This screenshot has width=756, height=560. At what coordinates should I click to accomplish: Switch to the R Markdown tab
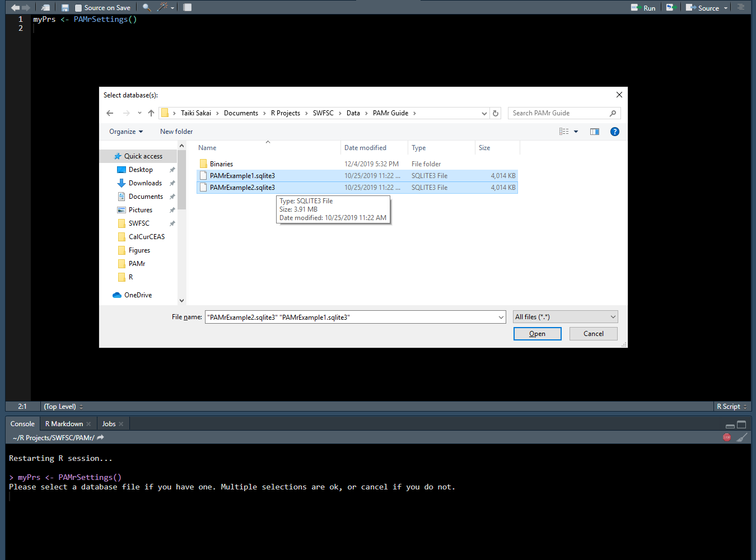tap(64, 424)
